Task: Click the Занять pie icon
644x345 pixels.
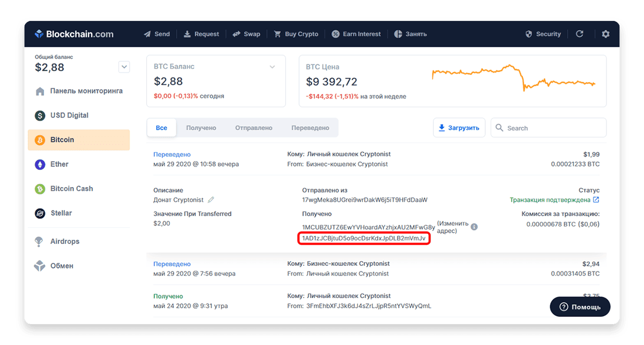Action: click(x=398, y=34)
